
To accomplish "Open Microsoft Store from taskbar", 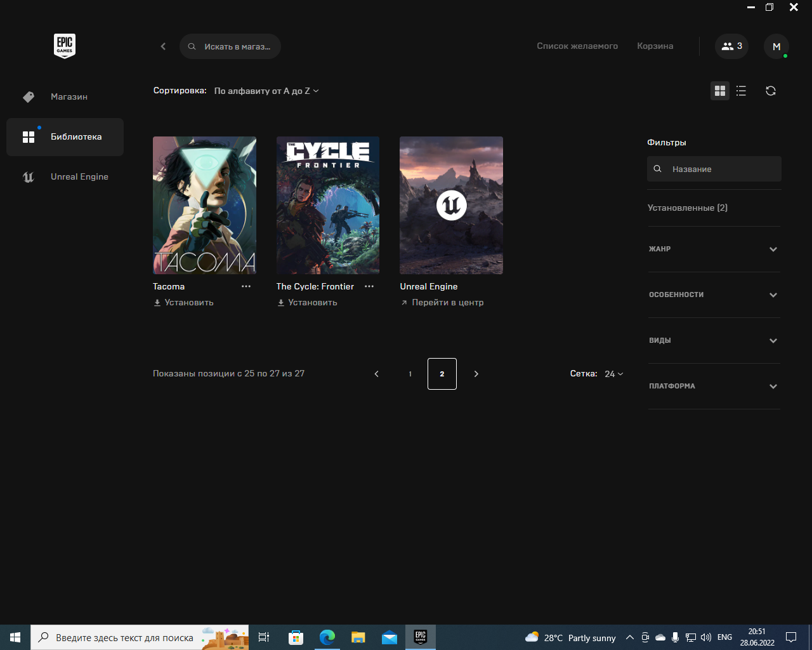I will click(296, 637).
